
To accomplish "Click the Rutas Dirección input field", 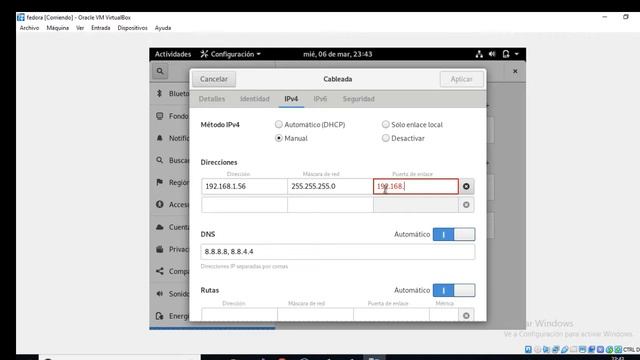I will coord(239,315).
